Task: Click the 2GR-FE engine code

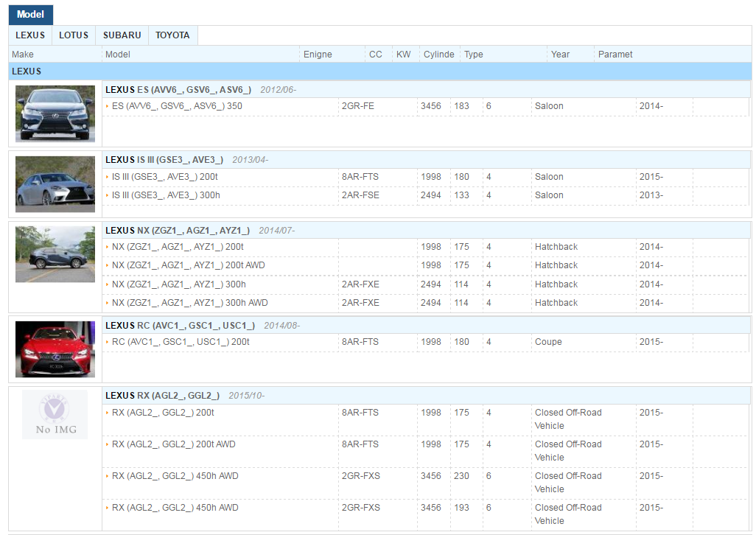Action: (x=358, y=106)
